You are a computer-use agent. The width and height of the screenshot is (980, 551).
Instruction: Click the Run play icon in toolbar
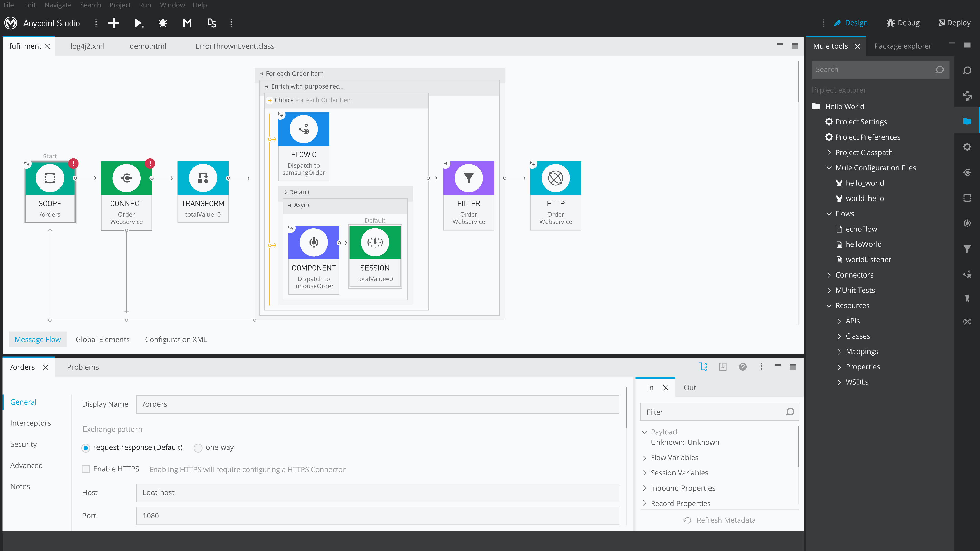pyautogui.click(x=139, y=23)
